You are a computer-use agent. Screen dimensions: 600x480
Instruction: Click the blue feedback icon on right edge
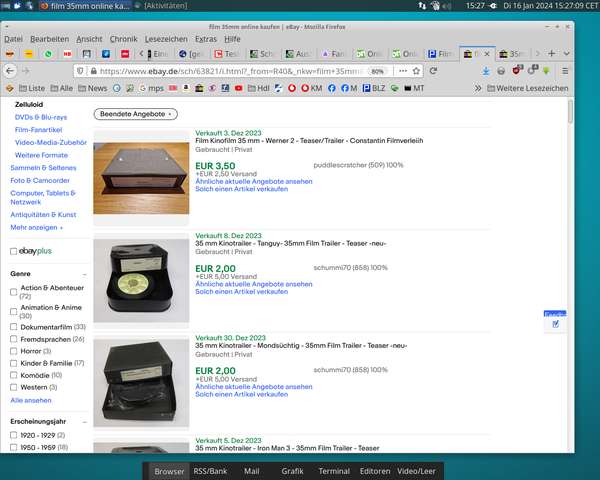(x=555, y=324)
